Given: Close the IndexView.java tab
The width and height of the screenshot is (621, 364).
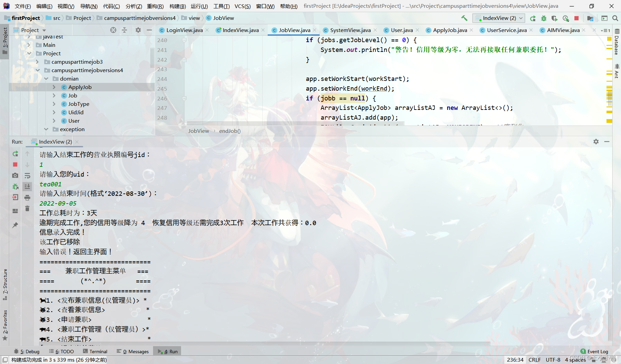Looking at the screenshot, I should tap(263, 30).
